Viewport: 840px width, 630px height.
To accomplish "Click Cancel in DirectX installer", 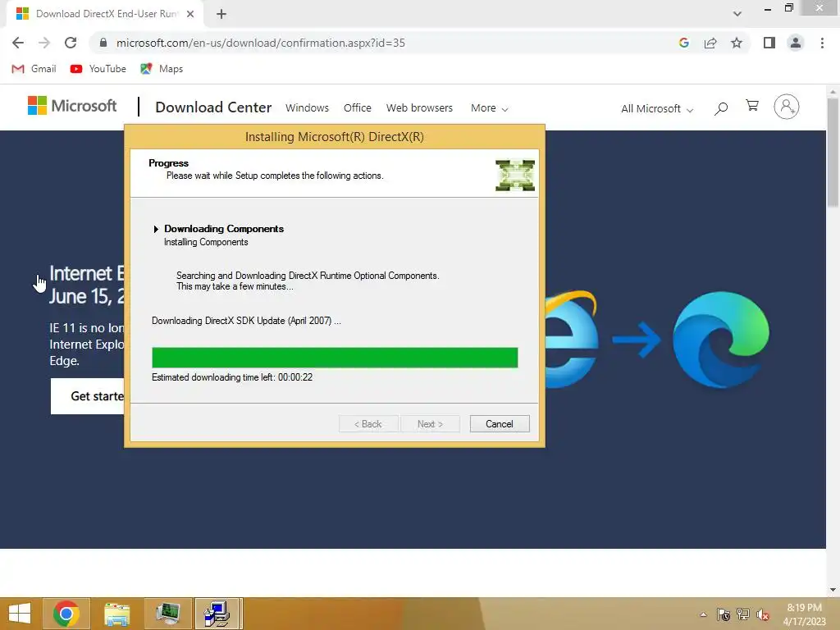I will click(500, 424).
